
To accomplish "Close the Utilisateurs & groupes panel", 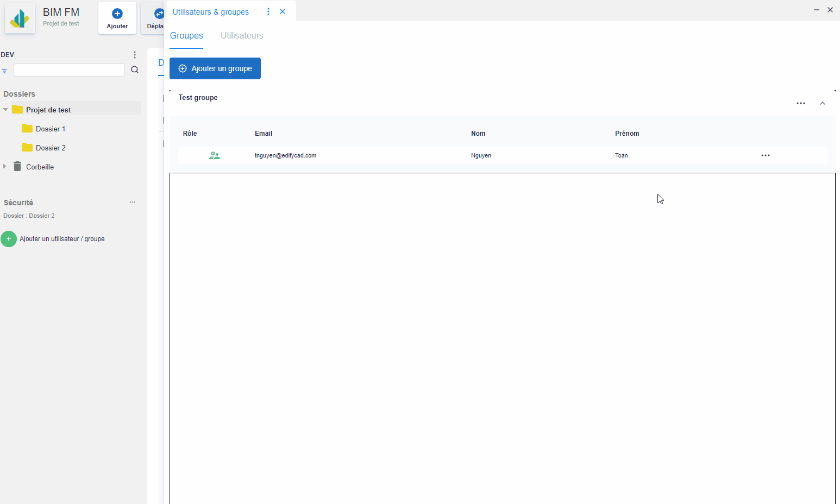I will pyautogui.click(x=283, y=11).
